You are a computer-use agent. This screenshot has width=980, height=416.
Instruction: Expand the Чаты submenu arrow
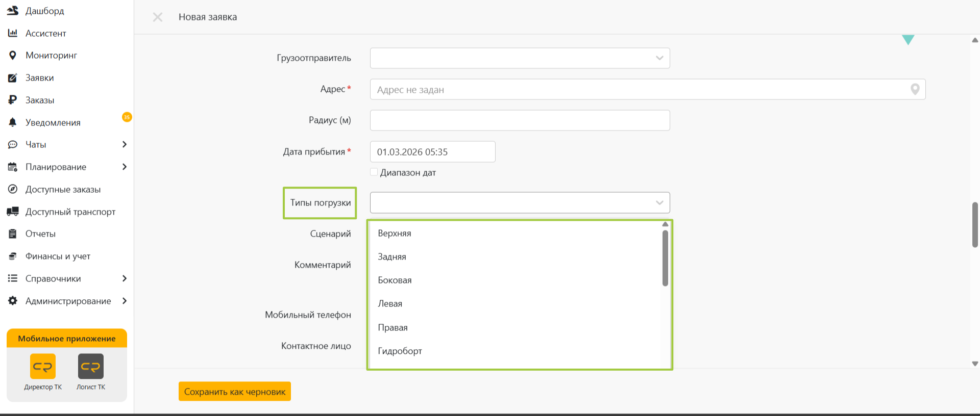pyautogui.click(x=125, y=145)
